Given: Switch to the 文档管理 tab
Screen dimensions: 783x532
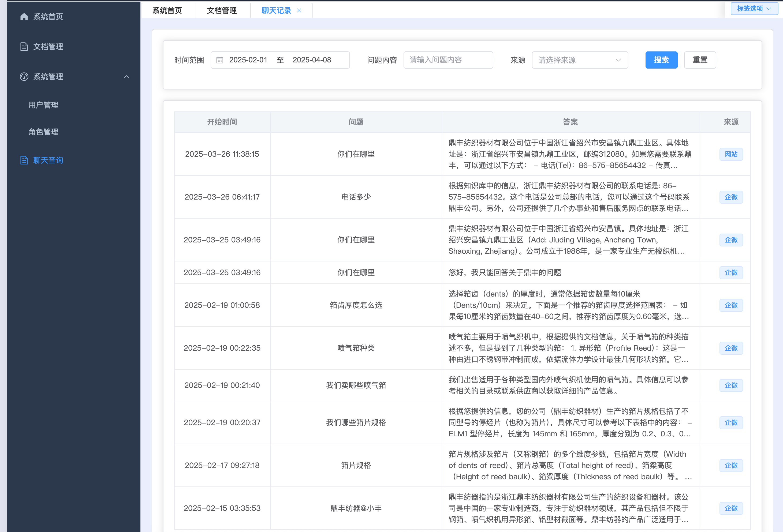Looking at the screenshot, I should coord(222,10).
